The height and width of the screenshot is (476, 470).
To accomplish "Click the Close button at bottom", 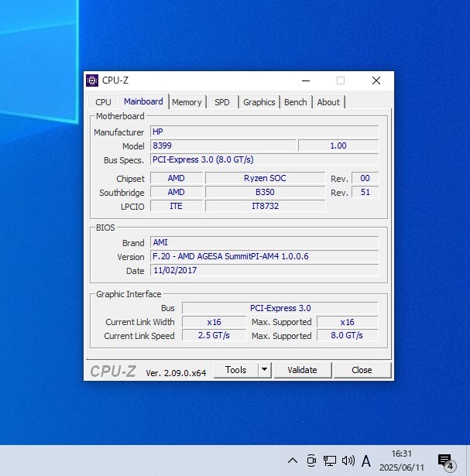I will 362,370.
